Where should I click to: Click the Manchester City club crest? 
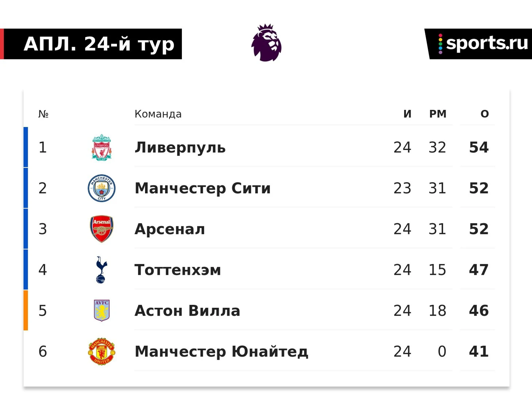click(102, 188)
